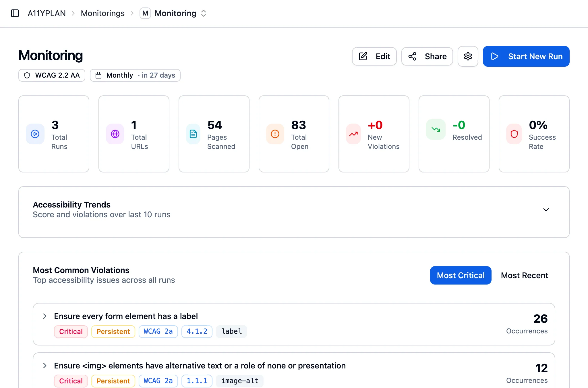Expand the form element label violation

click(45, 316)
